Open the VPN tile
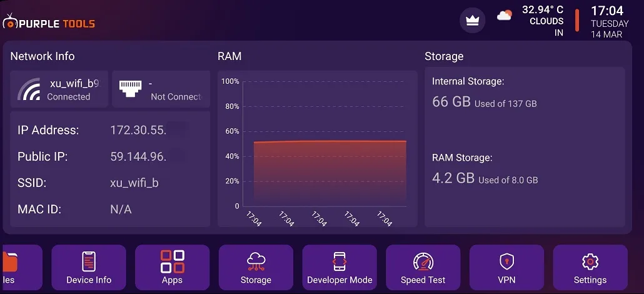Viewport: 644px width, 294px height. pyautogui.click(x=507, y=267)
